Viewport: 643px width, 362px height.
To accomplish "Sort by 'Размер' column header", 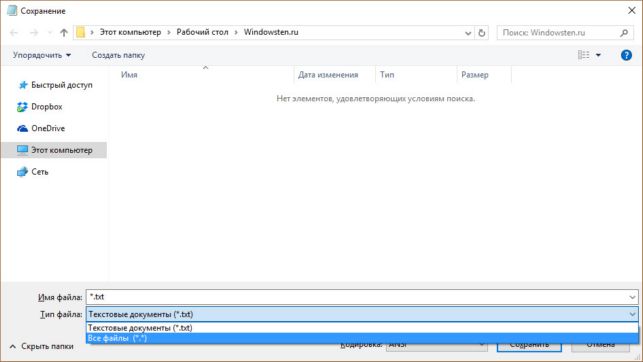I will 475,75.
